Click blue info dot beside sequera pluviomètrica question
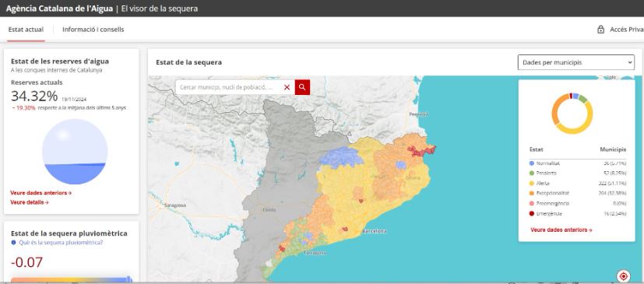 click(x=13, y=243)
